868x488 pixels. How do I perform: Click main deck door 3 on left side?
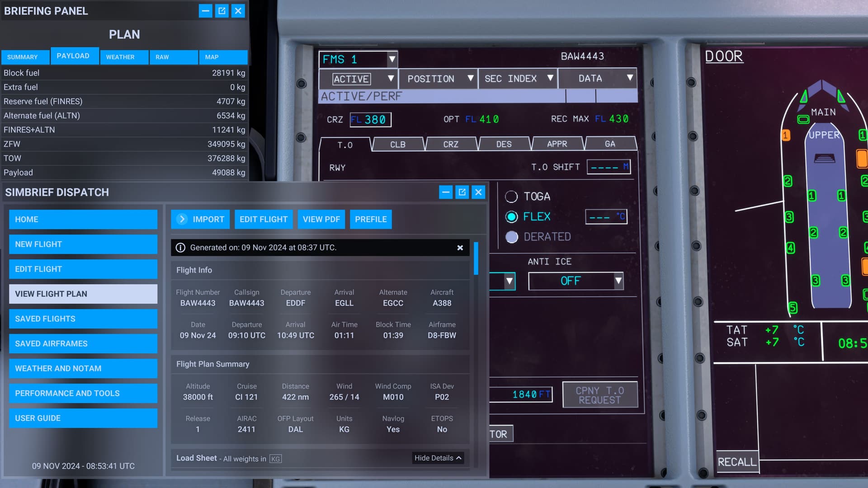click(789, 217)
